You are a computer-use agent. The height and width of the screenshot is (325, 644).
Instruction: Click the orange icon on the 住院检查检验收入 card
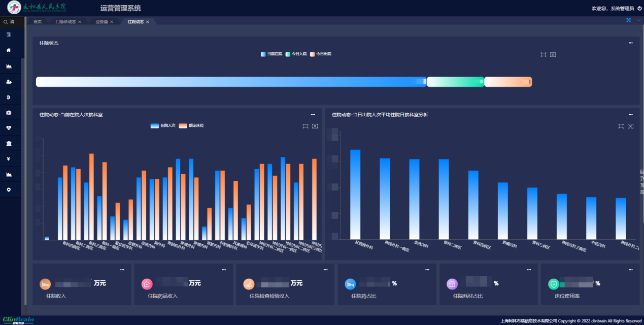(x=249, y=284)
